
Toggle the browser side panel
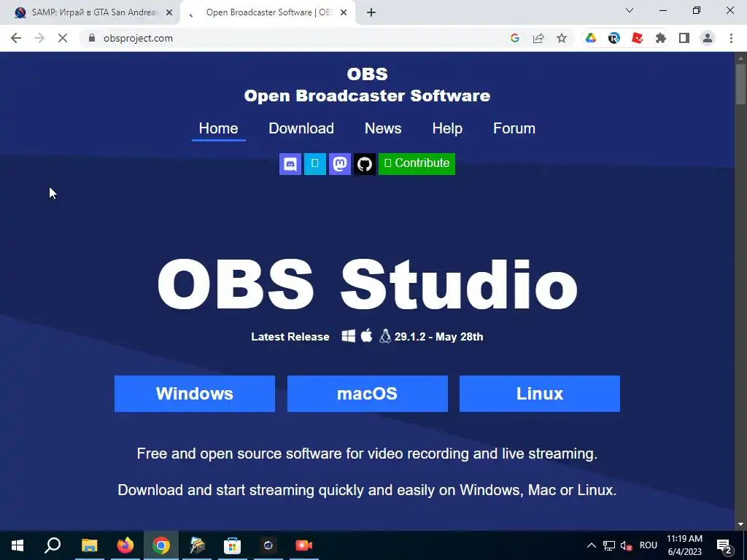tap(684, 38)
